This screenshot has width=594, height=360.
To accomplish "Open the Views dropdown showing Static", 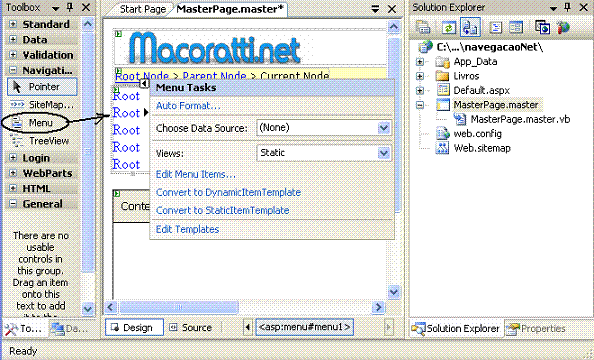I will [383, 153].
